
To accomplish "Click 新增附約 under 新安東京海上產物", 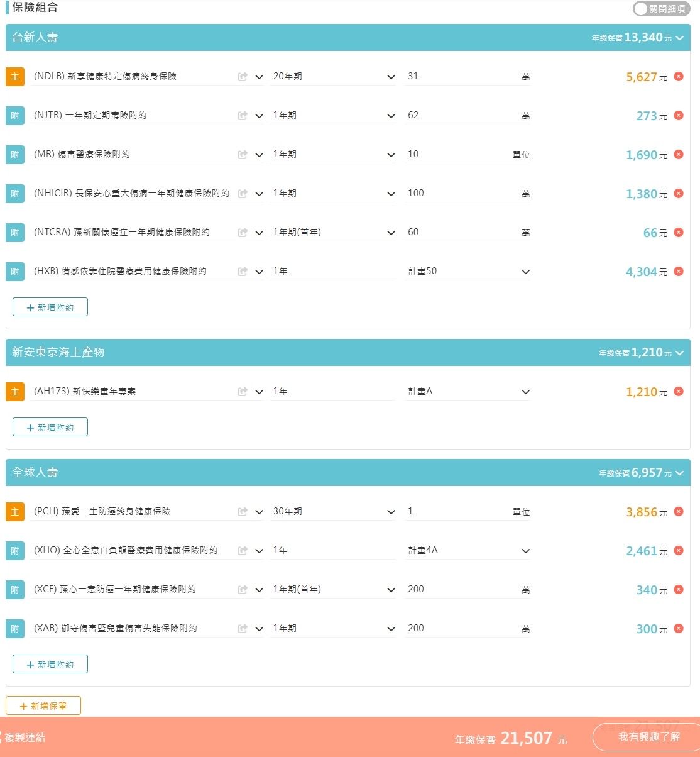I will coord(50,428).
